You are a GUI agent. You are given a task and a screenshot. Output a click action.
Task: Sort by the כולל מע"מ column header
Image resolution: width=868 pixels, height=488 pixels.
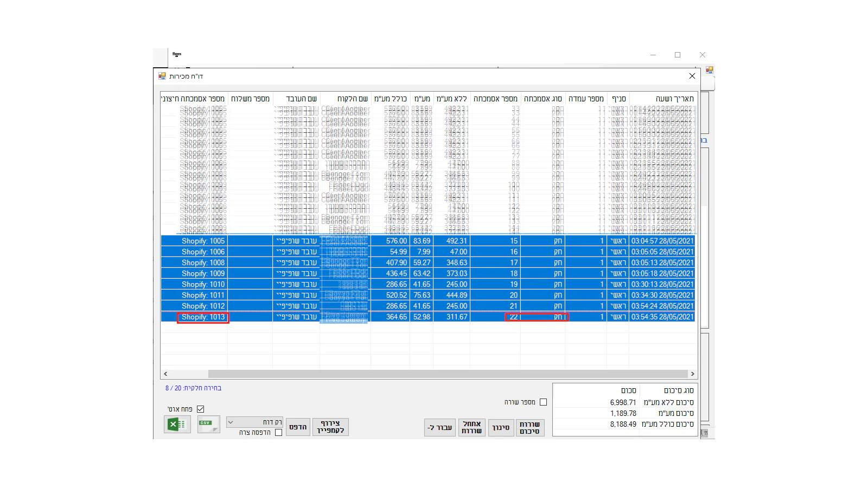[391, 99]
